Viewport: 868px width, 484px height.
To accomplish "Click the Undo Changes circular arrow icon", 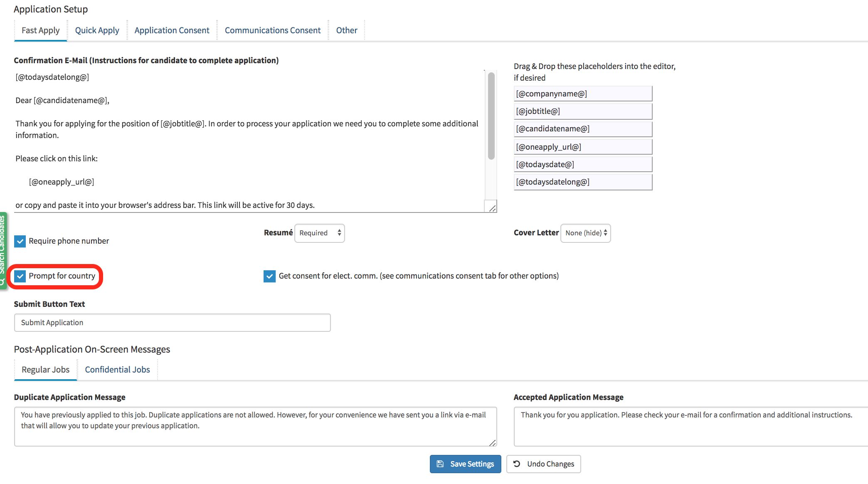I will pos(517,464).
